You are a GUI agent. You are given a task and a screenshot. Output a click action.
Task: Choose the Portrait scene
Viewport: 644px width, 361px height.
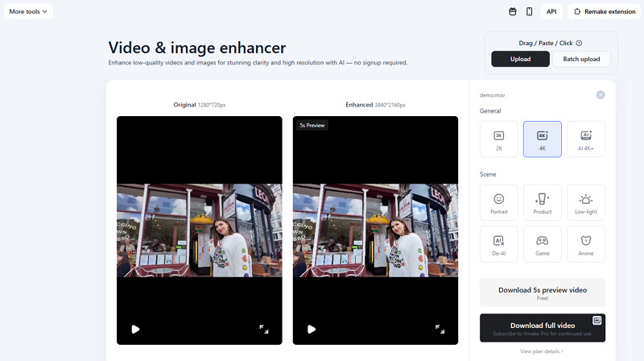[x=499, y=203]
